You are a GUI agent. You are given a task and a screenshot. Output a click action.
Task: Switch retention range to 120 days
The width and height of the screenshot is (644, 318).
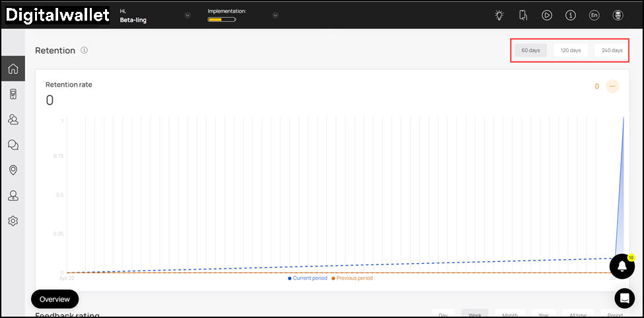pos(571,50)
